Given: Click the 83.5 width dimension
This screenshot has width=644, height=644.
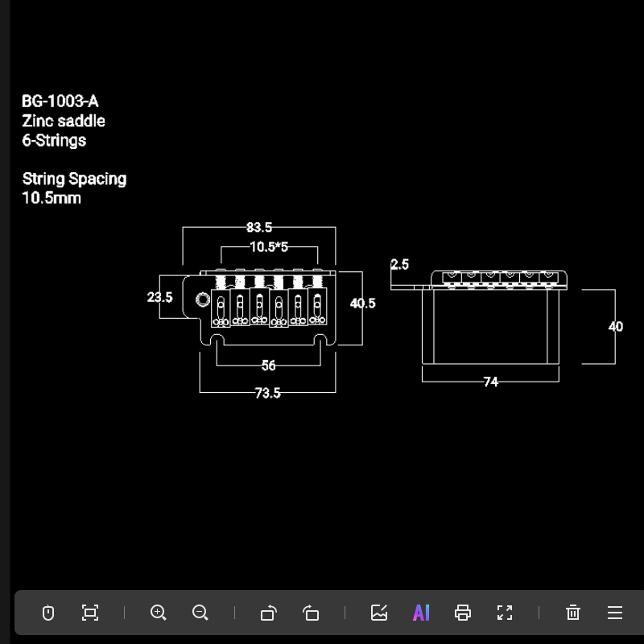Looking at the screenshot, I should pyautogui.click(x=259, y=227).
